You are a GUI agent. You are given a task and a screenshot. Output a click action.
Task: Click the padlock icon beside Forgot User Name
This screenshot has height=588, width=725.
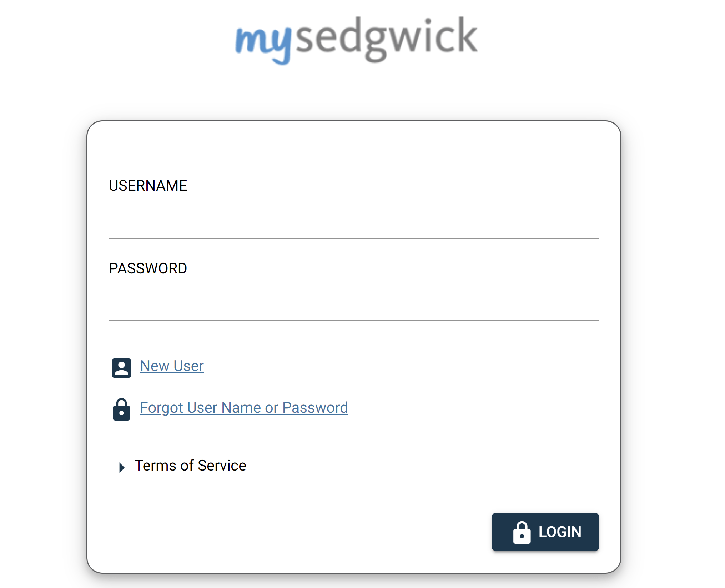(x=121, y=409)
